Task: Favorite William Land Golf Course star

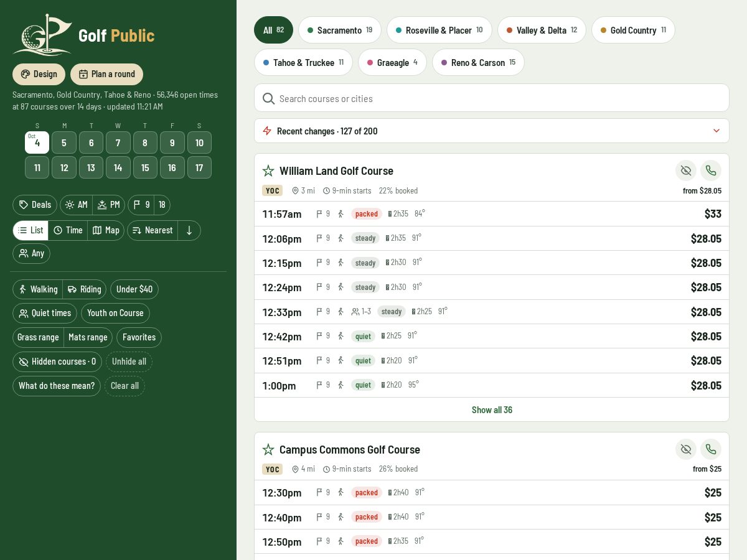Action: (268, 170)
